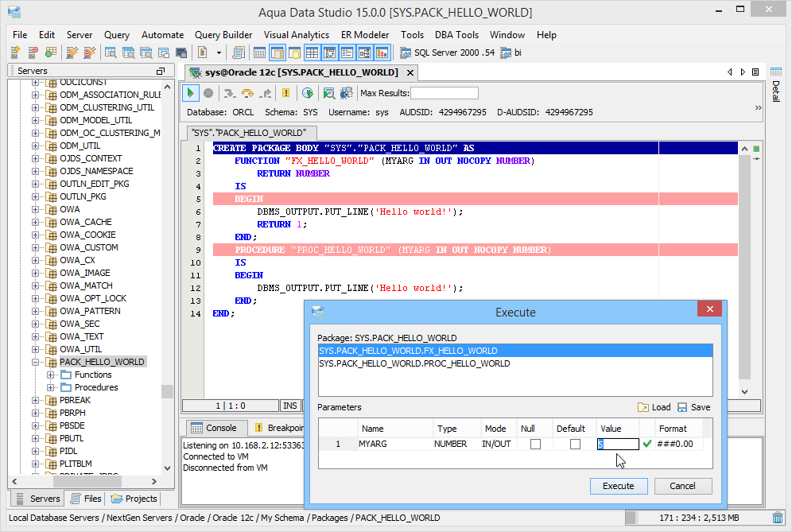Screen dimensions: 792x532
Task: Click the Console tab grid icon
Action: pyautogui.click(x=196, y=428)
